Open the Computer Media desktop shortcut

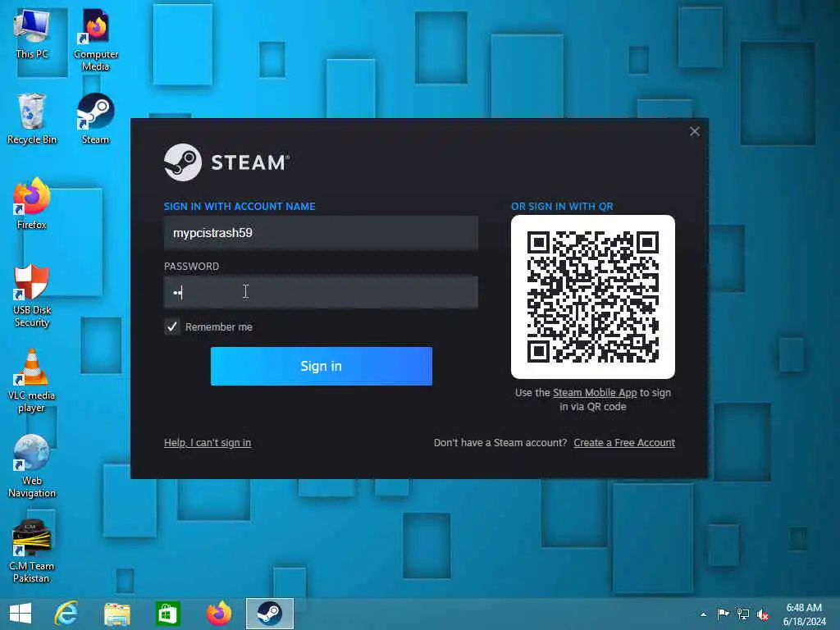tap(95, 39)
